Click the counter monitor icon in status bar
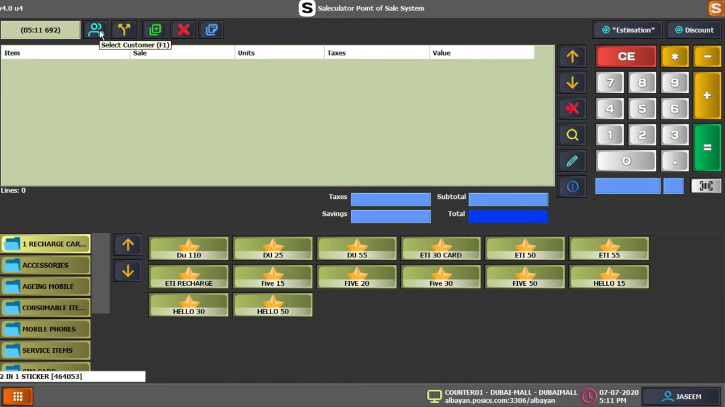725x407 pixels. click(x=434, y=396)
